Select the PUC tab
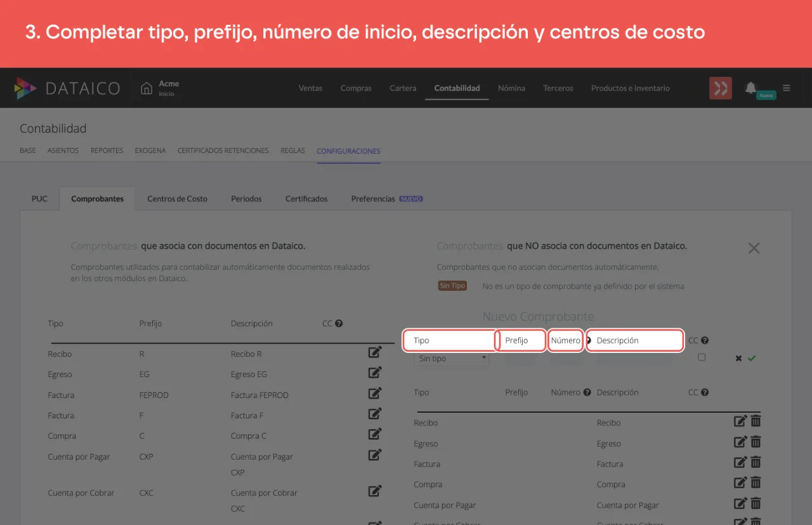Viewport: 812px width, 525px height. pos(39,199)
